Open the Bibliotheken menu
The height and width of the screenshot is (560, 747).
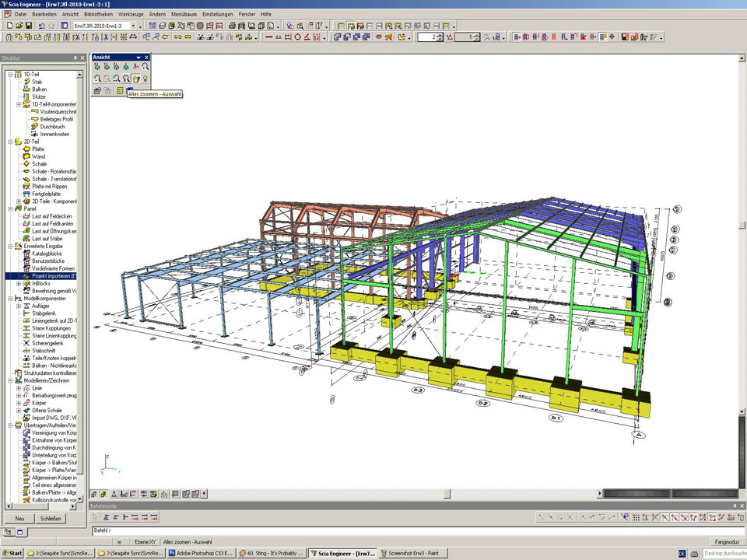(99, 15)
